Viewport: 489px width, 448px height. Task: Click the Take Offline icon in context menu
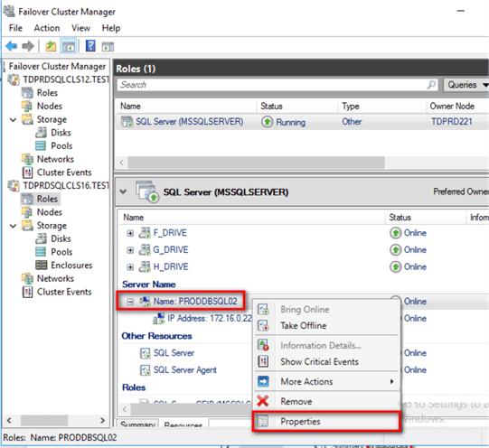263,325
